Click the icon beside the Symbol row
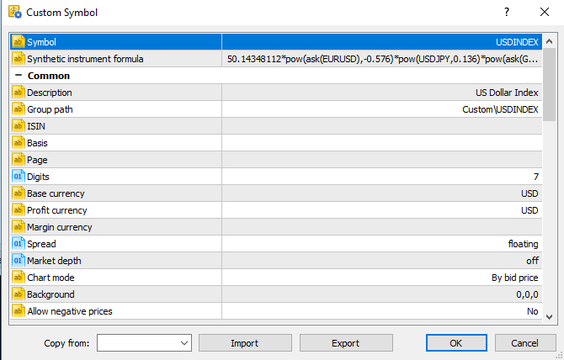The height and width of the screenshot is (360, 564). coord(18,42)
